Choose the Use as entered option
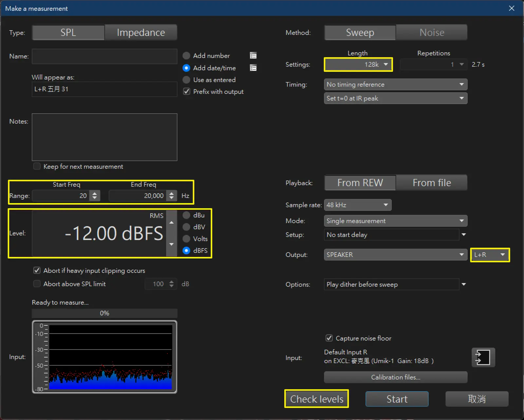This screenshot has width=524, height=420. pos(186,80)
